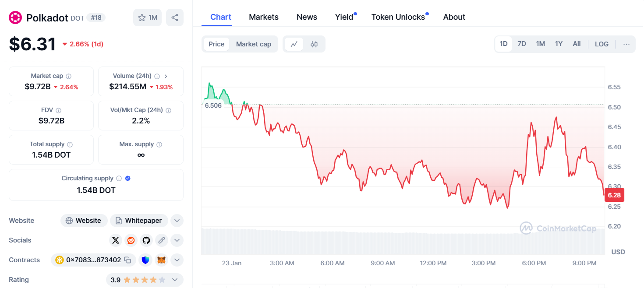This screenshot has height=288, width=644.
Task: Select Market cap chart mode
Action: pos(254,44)
